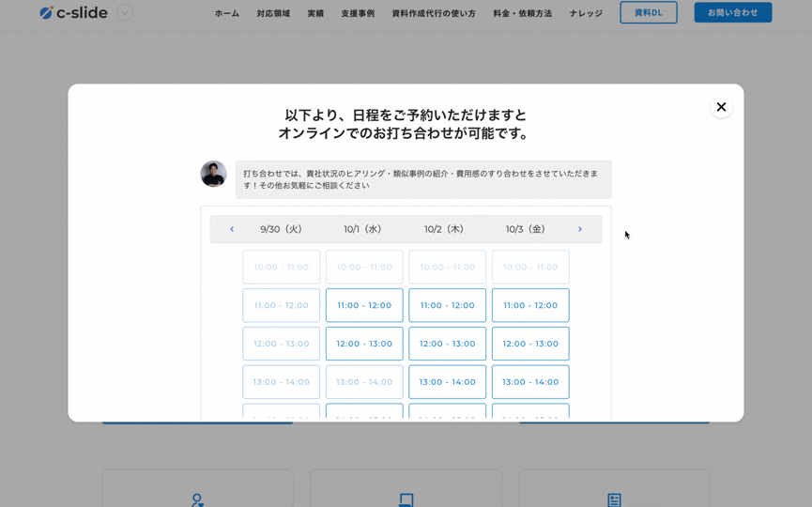Pick 11:00 - 12:00 on 10/3 (金)
The image size is (812, 507).
coord(530,305)
